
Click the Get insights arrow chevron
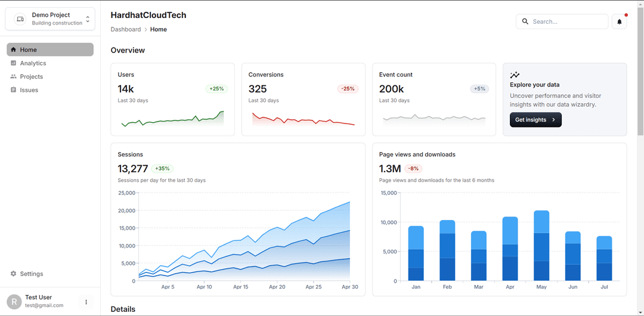(553, 120)
